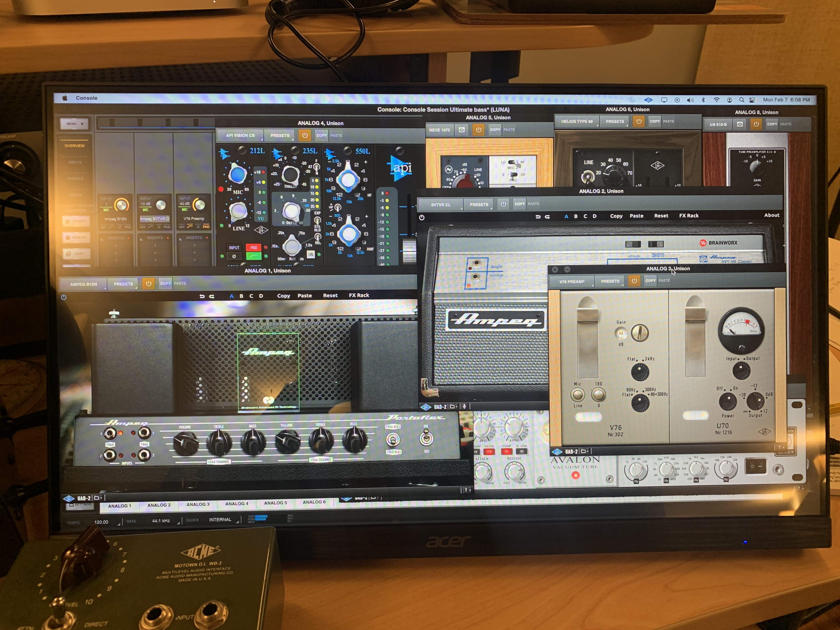
Task: Open the SVTVR CL plugin dropdown
Action: coord(440,205)
